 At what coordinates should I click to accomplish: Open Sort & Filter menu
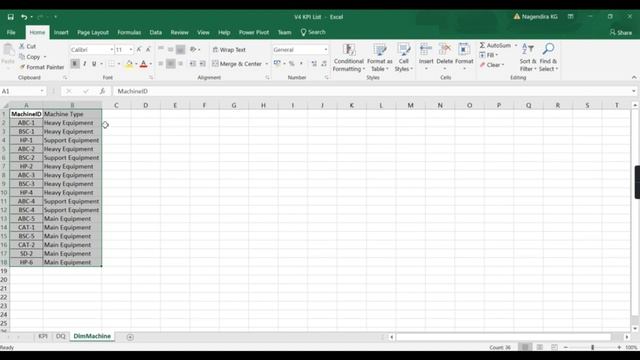(x=528, y=58)
